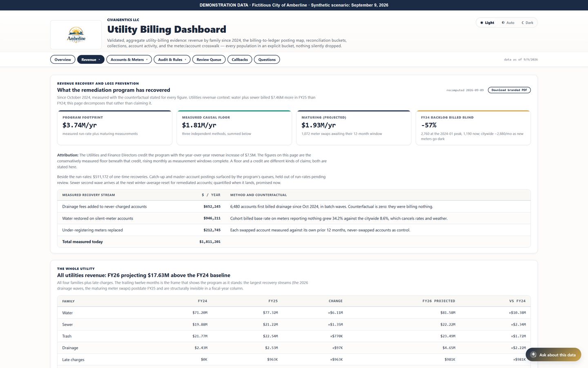Click the Sewer FY25 value $21.22M
Image resolution: width=588 pixels, height=368 pixels.
(270, 325)
